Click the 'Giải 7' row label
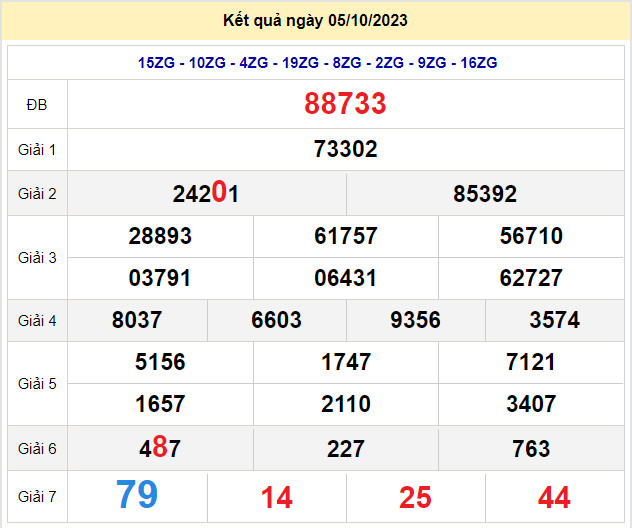This screenshot has width=632, height=528. point(37,497)
